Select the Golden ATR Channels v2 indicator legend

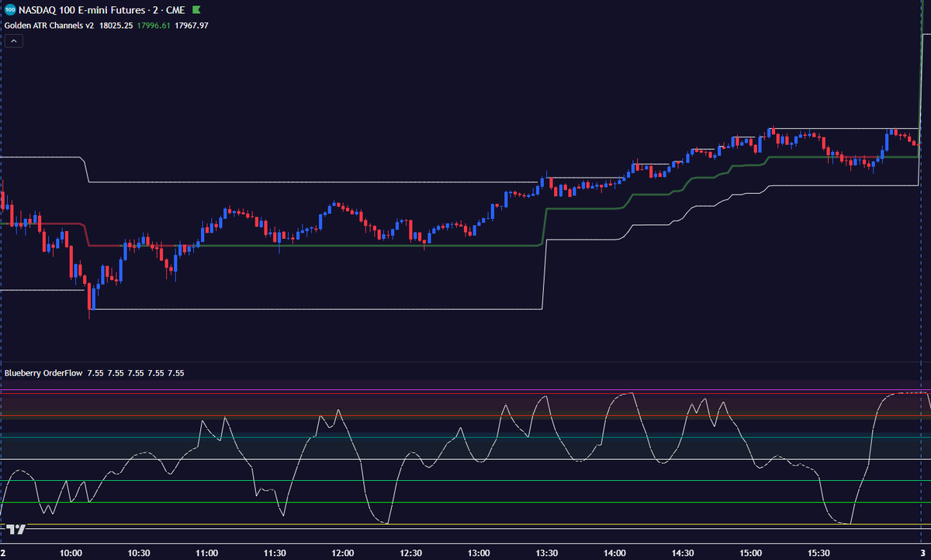[49, 25]
